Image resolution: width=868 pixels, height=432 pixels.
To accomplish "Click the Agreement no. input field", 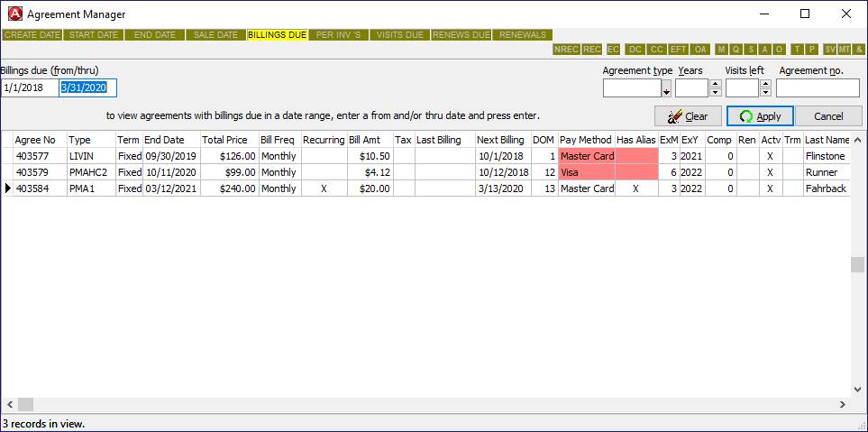I will pyautogui.click(x=818, y=88).
